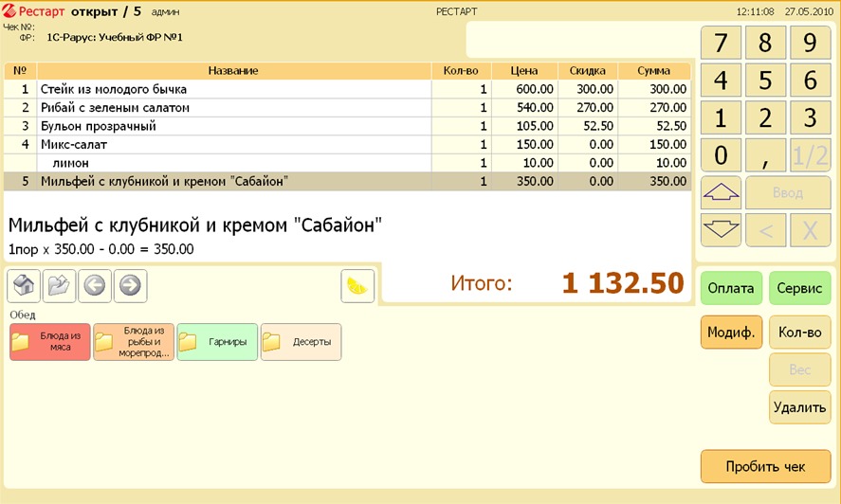Open the 'Гарниры' category
Viewport: 841px width, 504px height.
click(x=217, y=342)
